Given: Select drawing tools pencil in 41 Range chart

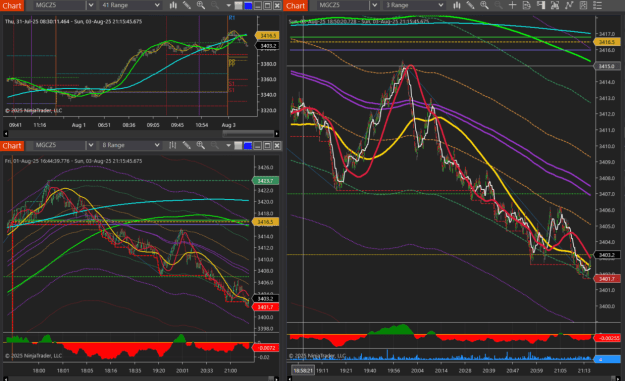Looking at the screenshot, I should (187, 5).
